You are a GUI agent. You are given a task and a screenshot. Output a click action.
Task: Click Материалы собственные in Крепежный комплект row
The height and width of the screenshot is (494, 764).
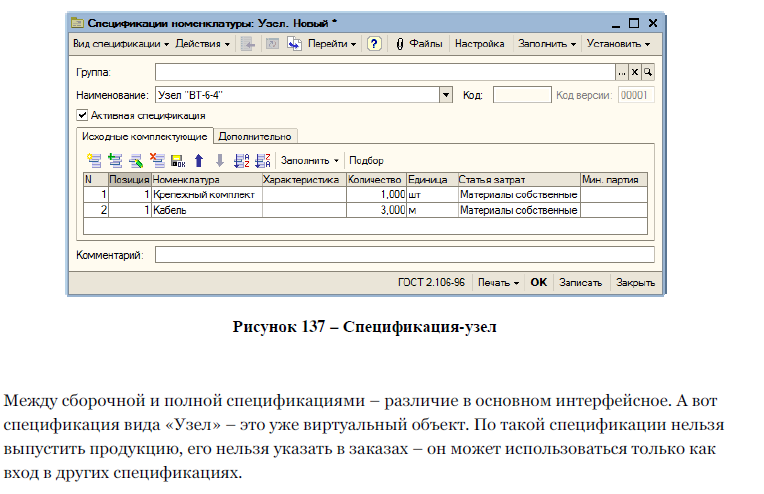click(519, 195)
